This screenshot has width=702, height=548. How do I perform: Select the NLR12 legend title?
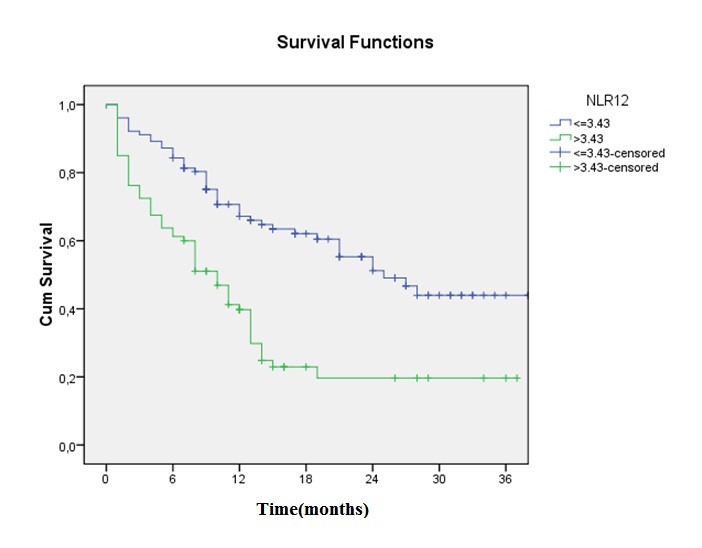(607, 101)
